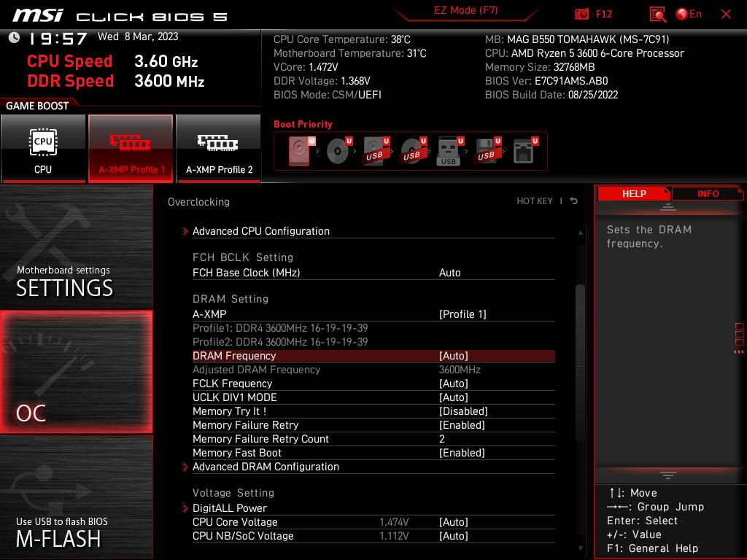Image resolution: width=747 pixels, height=560 pixels.
Task: Open CPU Core Voltage [Auto] dropdown
Action: (454, 522)
